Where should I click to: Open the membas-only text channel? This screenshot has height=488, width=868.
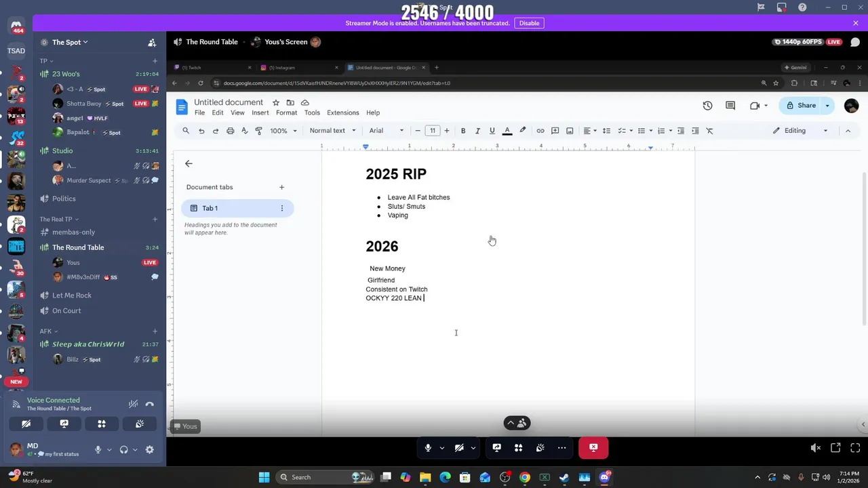click(99, 232)
